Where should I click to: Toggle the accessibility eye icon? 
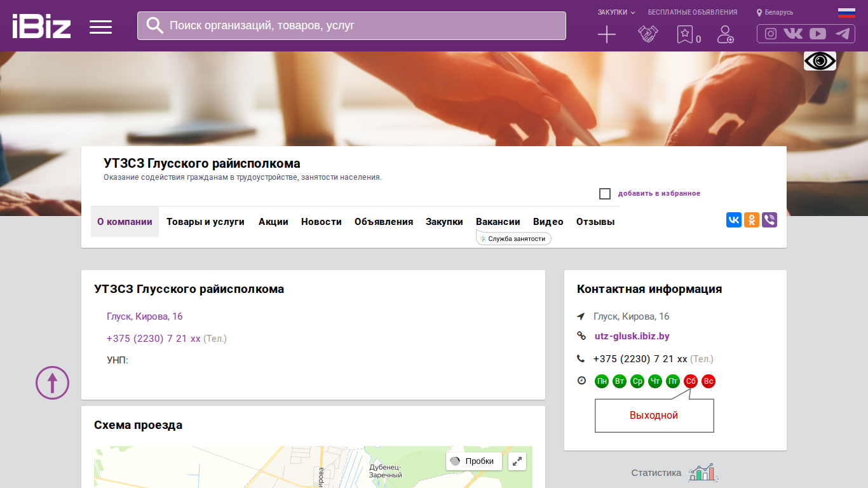click(820, 61)
